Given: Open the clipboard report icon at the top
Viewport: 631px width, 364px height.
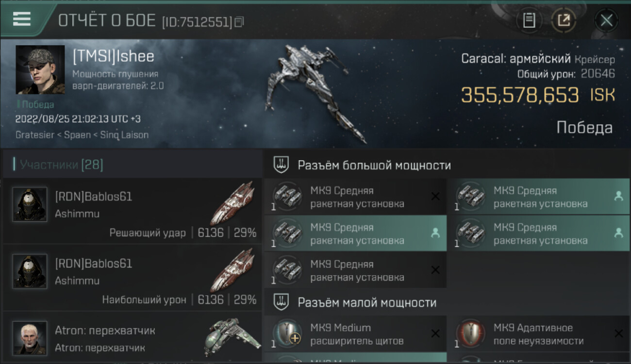Looking at the screenshot, I should pyautogui.click(x=529, y=20).
